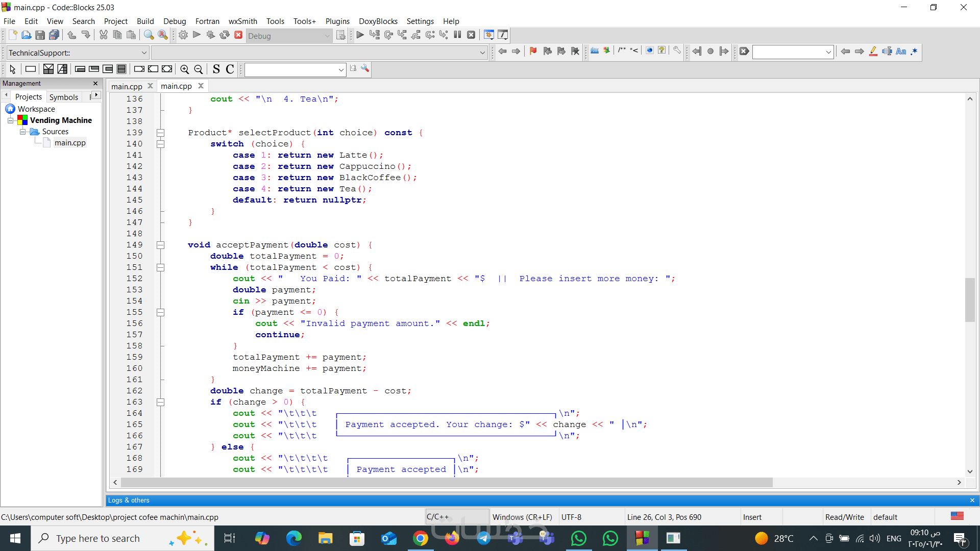Switch to the Symbols tab
This screenshot has height=551, width=980.
click(x=64, y=97)
